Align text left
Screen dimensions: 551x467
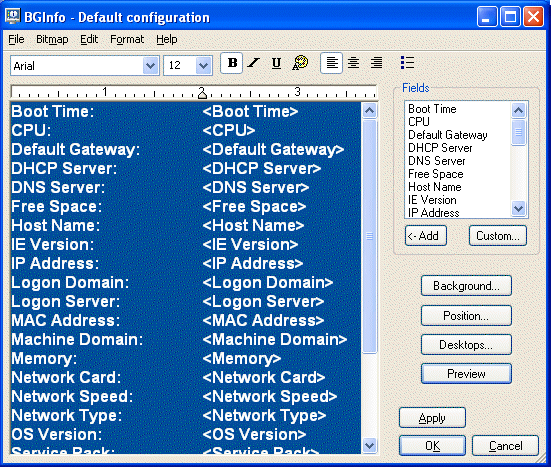(332, 63)
